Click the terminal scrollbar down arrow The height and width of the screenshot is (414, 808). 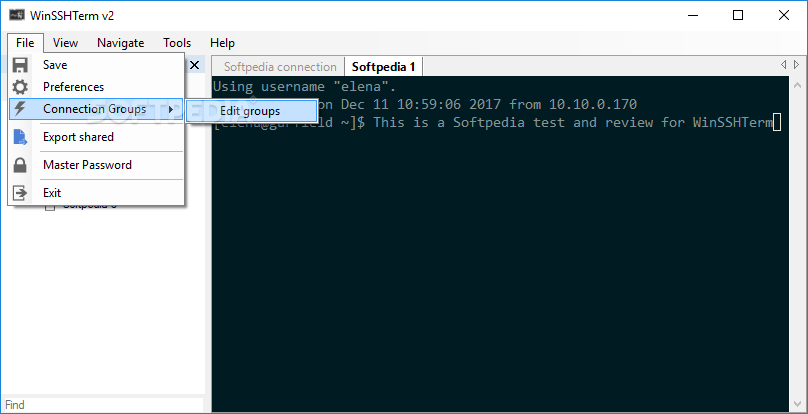797,405
